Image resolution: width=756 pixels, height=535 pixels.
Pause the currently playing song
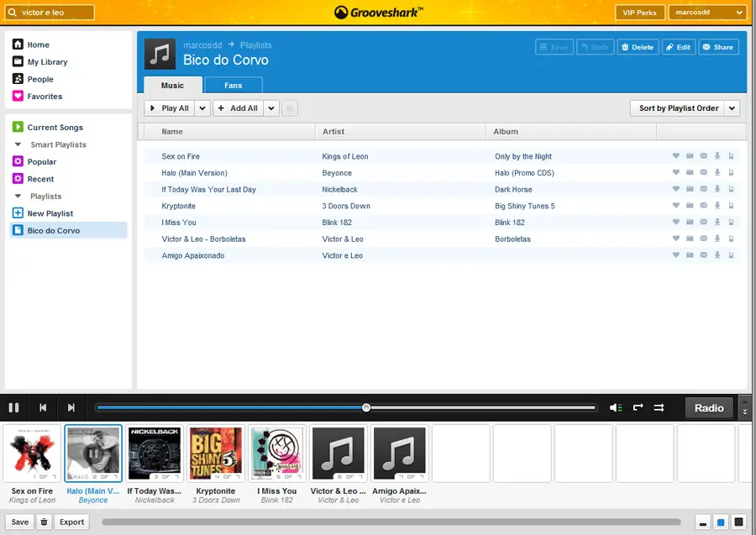tap(14, 407)
